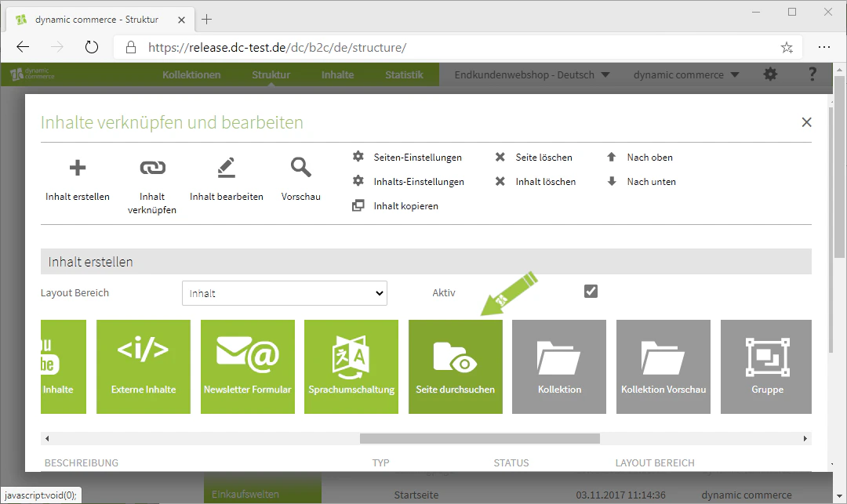The image size is (847, 504).
Task: Open Vorschau magnifier icon
Action: (x=301, y=167)
